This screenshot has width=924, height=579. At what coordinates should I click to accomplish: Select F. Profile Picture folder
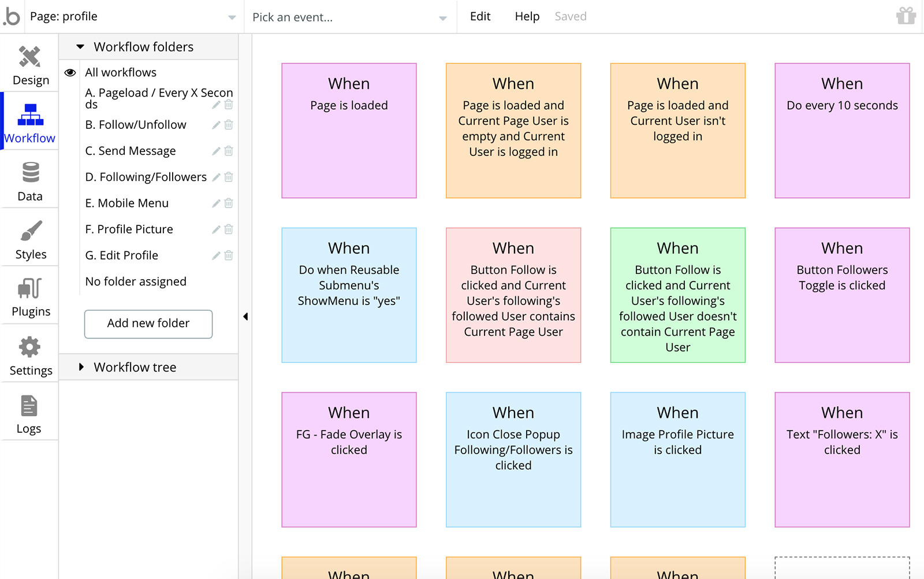pos(129,229)
